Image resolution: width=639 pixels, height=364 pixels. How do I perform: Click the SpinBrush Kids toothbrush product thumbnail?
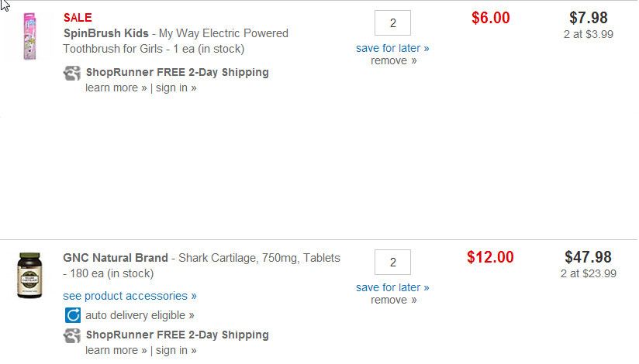pos(30,36)
